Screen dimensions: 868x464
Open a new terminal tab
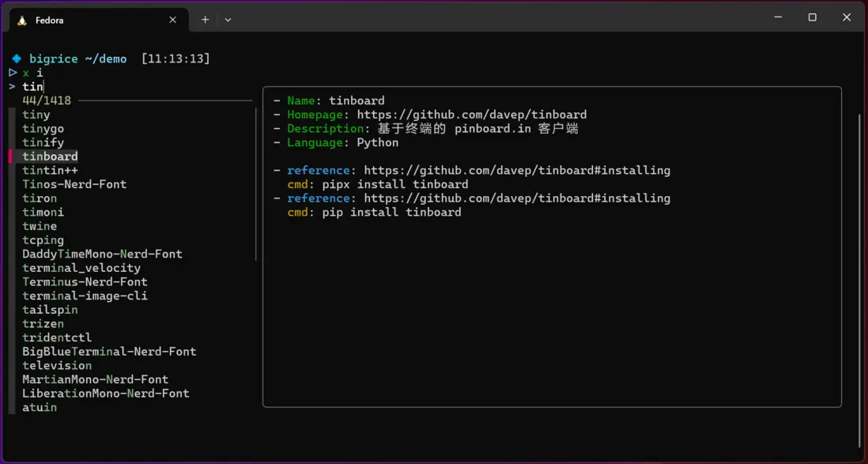(205, 20)
